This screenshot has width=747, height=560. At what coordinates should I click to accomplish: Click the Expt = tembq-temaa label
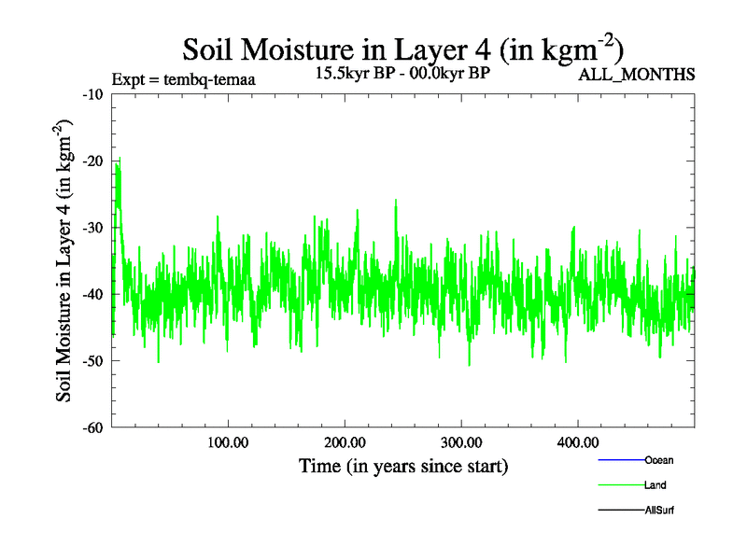[x=183, y=78]
